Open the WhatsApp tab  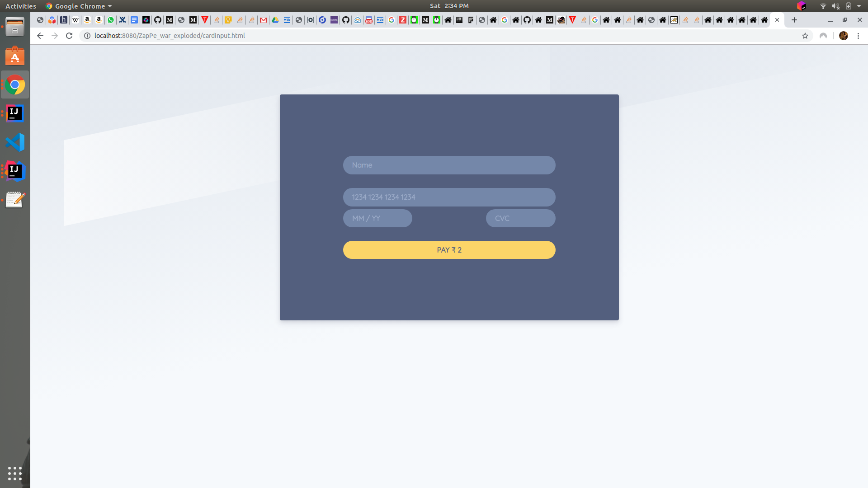(x=111, y=20)
